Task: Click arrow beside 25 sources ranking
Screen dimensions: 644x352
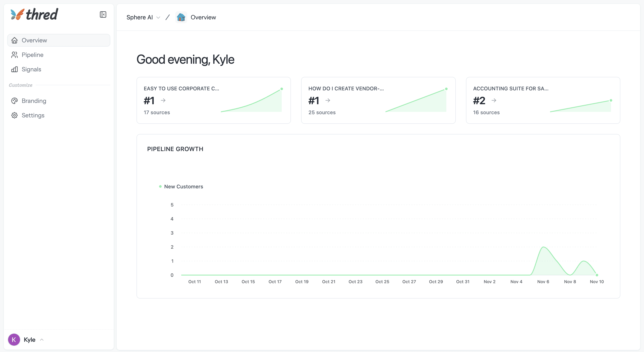Action: 328,101
